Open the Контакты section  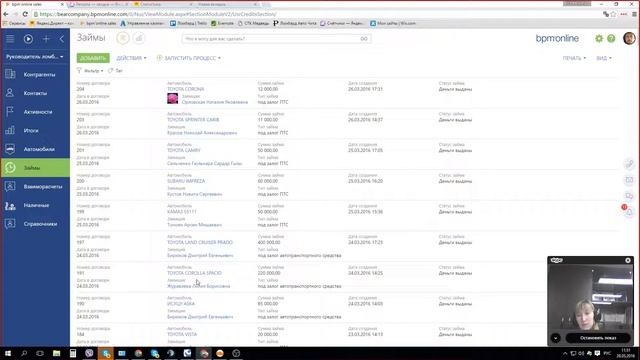tap(35, 93)
